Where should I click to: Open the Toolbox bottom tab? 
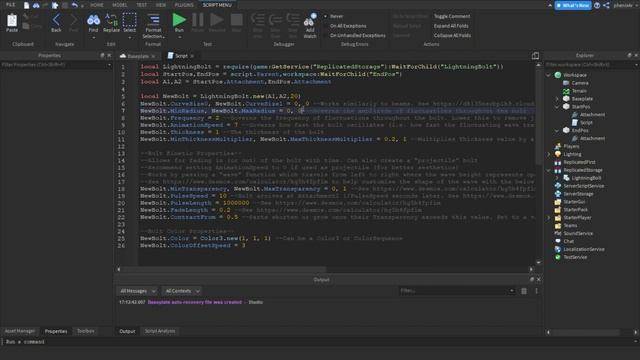click(x=86, y=331)
